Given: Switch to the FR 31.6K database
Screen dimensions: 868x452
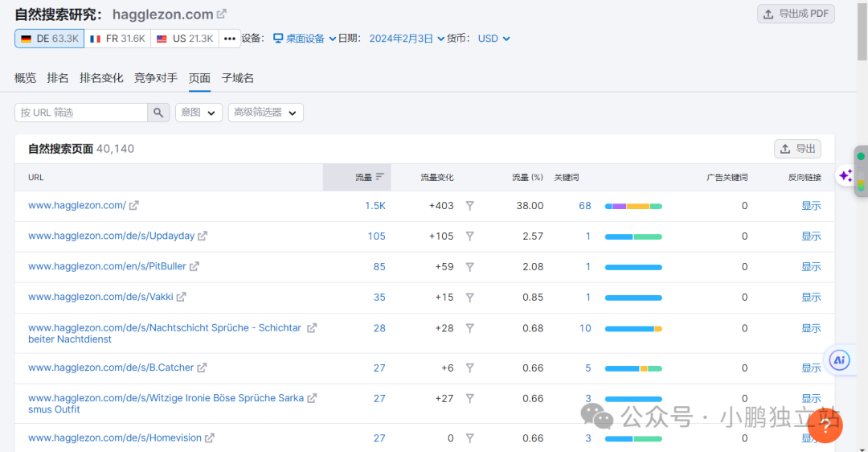Looking at the screenshot, I should 117,39.
